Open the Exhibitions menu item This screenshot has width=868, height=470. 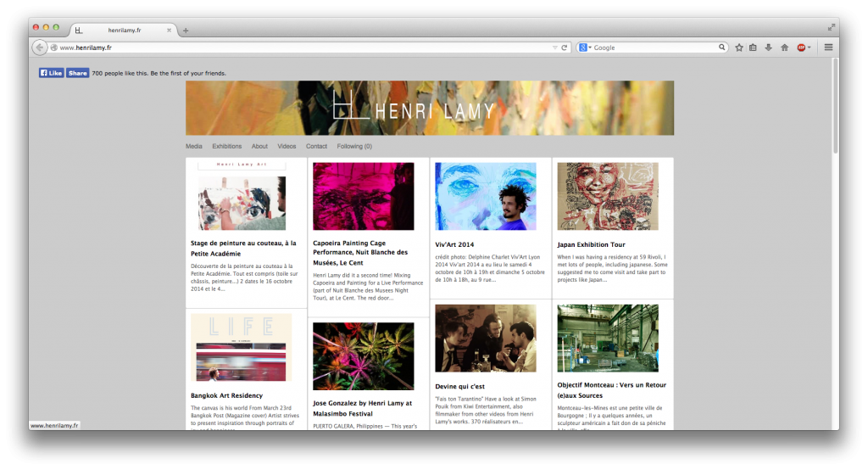(x=226, y=146)
